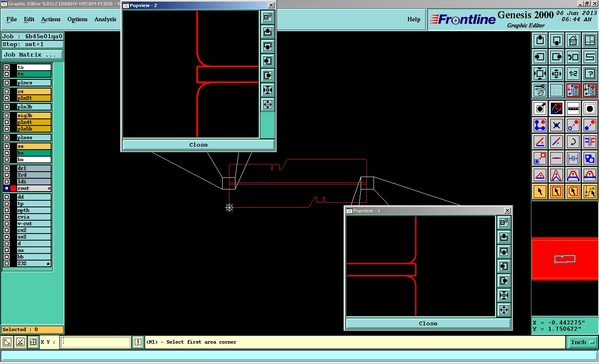
Task: Click the mirror F tool icon
Action: tap(590, 142)
